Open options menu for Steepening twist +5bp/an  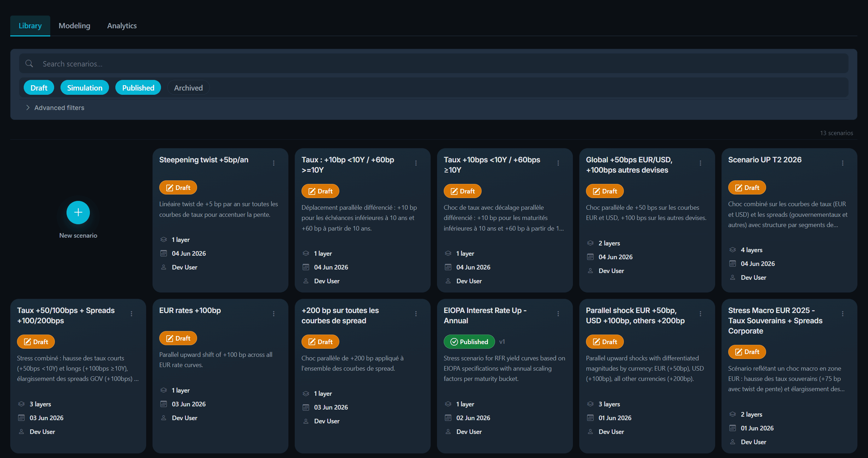click(x=274, y=163)
